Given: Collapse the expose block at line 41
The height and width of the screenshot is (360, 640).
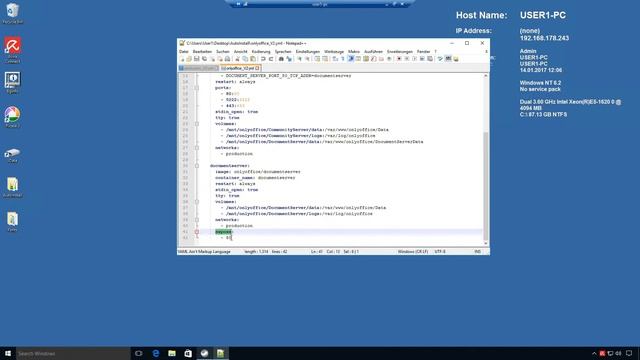Looking at the screenshot, I should tap(197, 232).
